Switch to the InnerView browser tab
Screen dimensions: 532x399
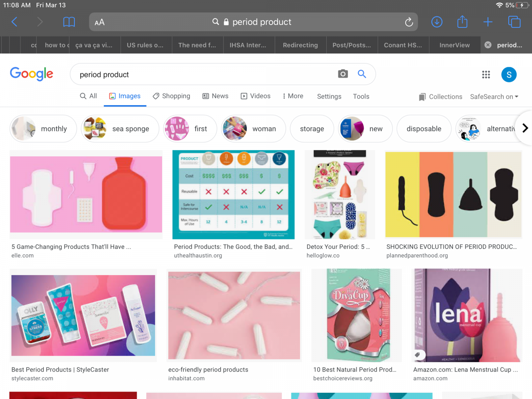coord(454,45)
